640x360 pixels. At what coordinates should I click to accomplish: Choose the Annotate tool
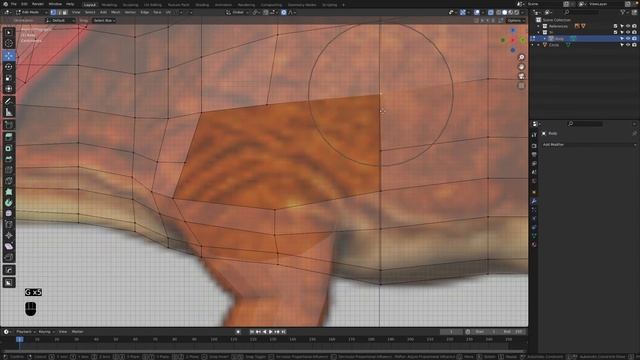click(9, 101)
